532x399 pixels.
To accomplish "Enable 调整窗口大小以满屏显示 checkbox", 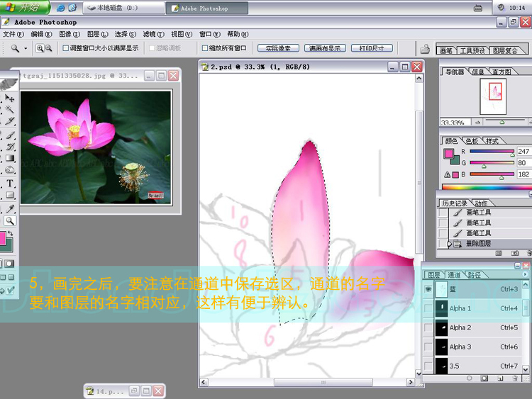I will click(65, 48).
